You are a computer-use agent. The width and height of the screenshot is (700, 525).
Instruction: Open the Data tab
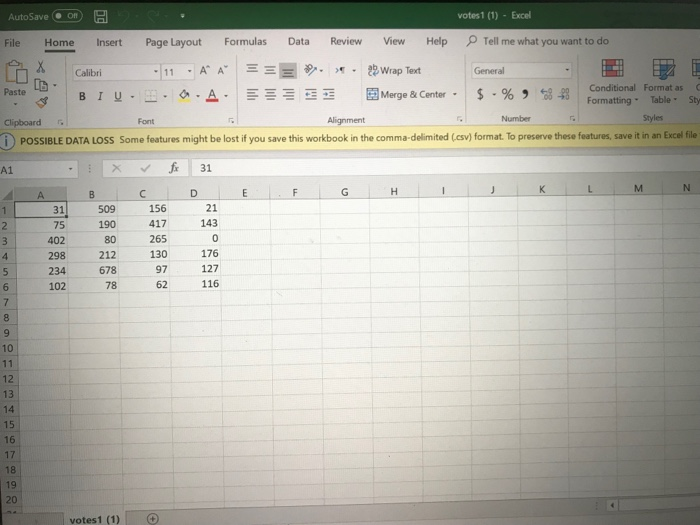coord(299,42)
